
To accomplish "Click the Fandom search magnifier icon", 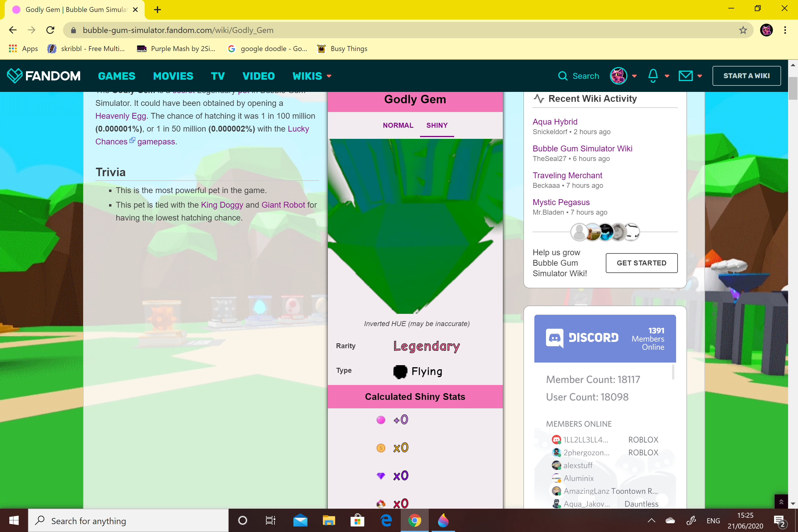I will click(x=563, y=76).
